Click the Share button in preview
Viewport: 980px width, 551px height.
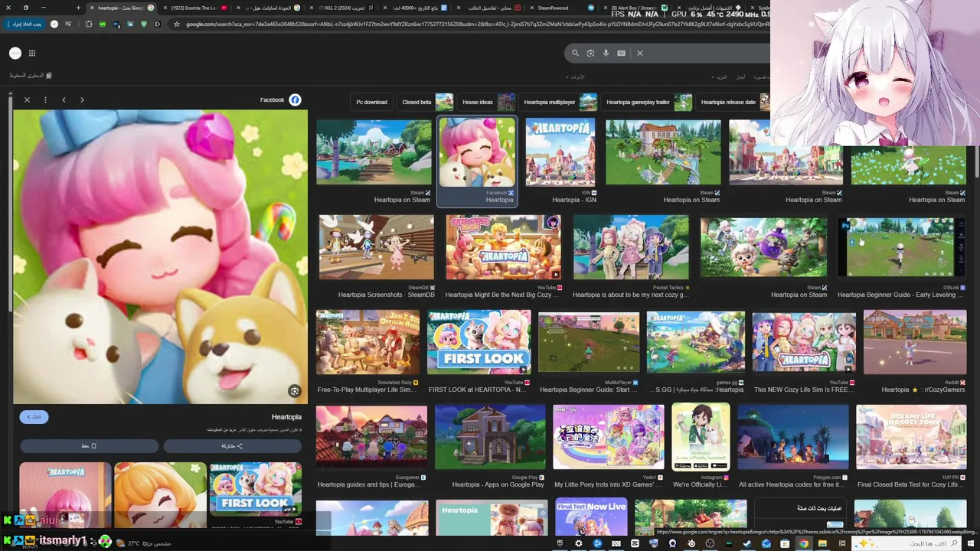[232, 445]
